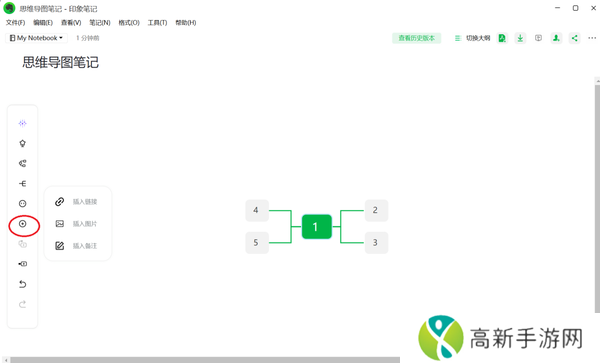This screenshot has width=600, height=363.
Task: Open the 帮助(H) menu
Action: [x=186, y=23]
